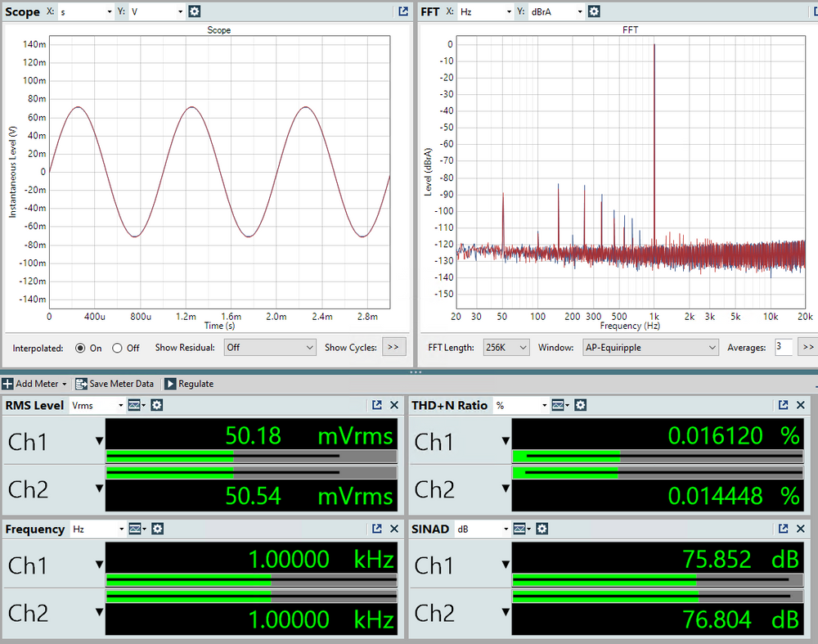Open RMS Level meter settings gear
818x644 pixels.
157,405
